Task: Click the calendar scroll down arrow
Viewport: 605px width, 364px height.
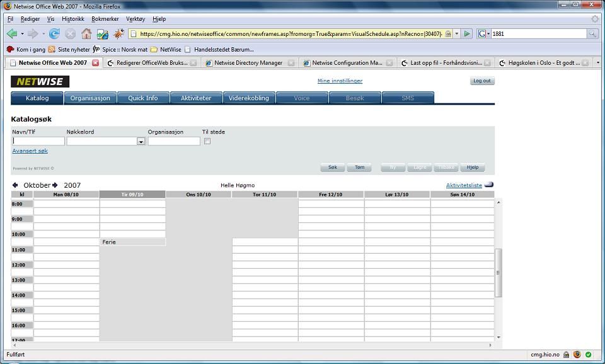Action: (x=498, y=338)
